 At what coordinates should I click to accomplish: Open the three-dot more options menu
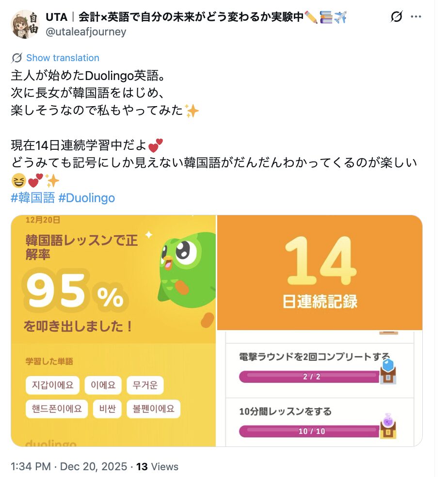pos(416,17)
